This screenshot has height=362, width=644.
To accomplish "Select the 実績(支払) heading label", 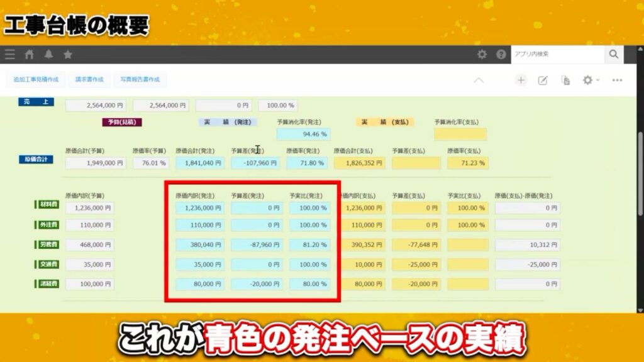I will (x=385, y=122).
